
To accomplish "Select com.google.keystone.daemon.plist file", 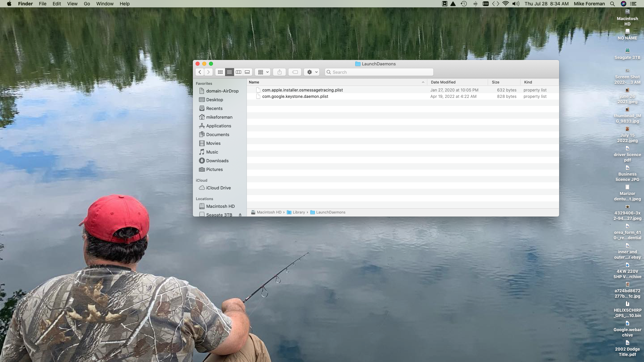I will [295, 97].
